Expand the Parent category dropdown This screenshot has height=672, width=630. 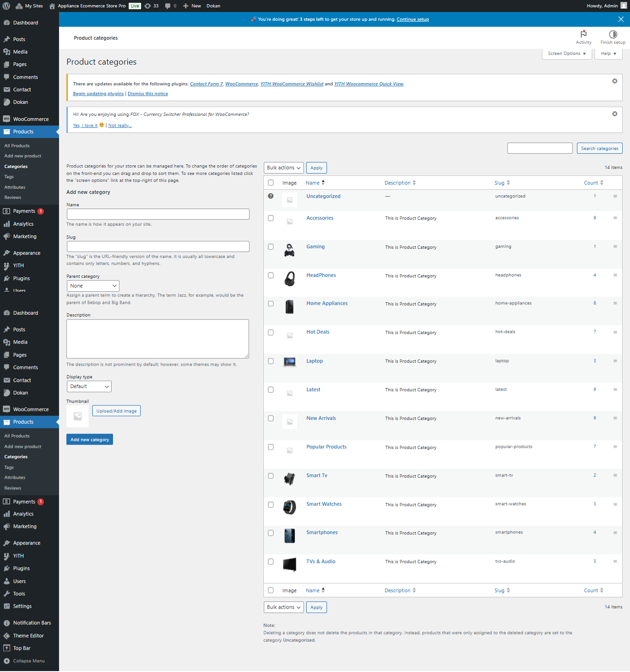coord(93,286)
